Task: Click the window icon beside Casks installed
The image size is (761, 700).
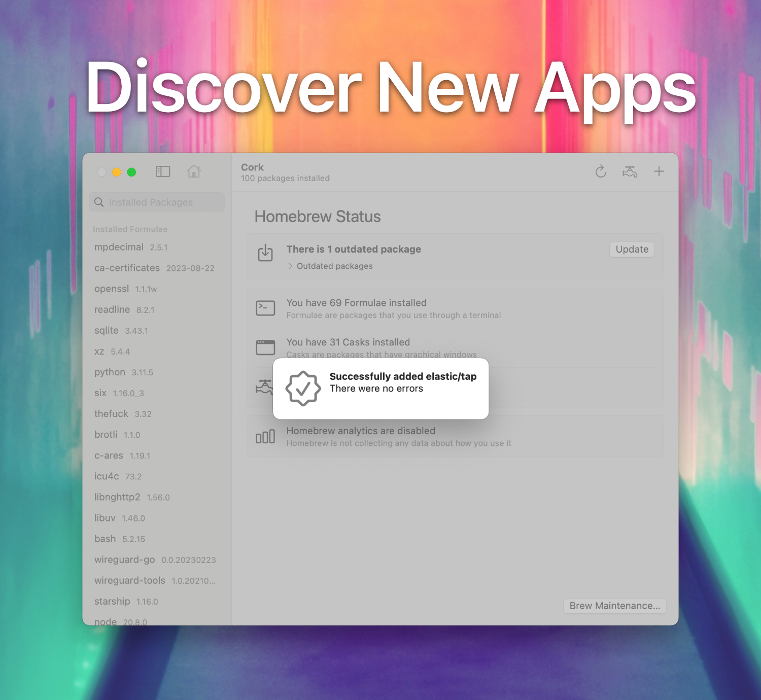Action: (265, 347)
